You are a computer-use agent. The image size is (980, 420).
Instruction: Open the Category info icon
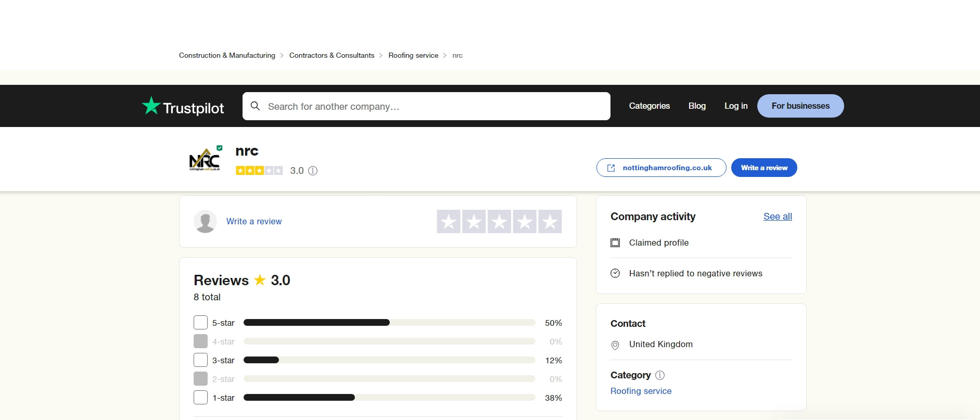click(x=660, y=375)
